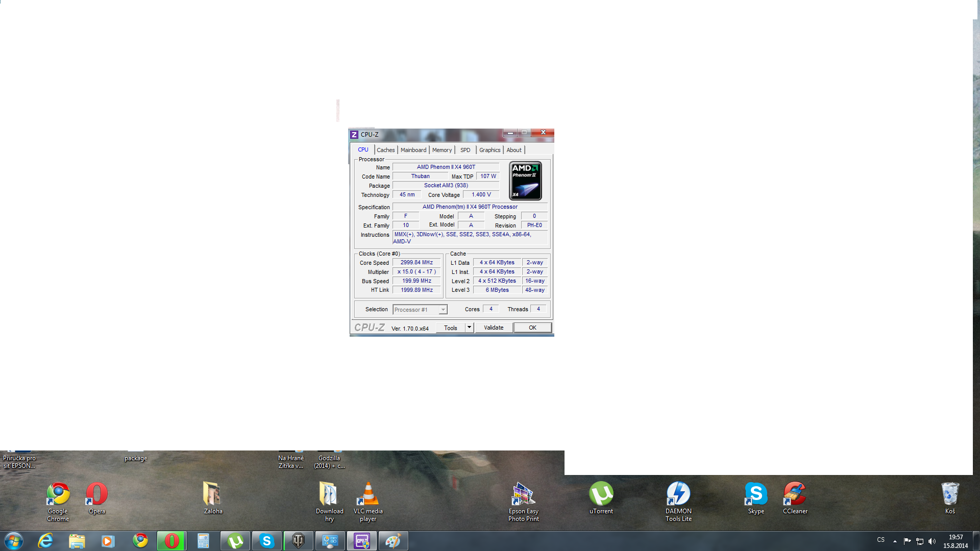Select the 'package' desktop item label
980x551 pixels.
(136, 458)
